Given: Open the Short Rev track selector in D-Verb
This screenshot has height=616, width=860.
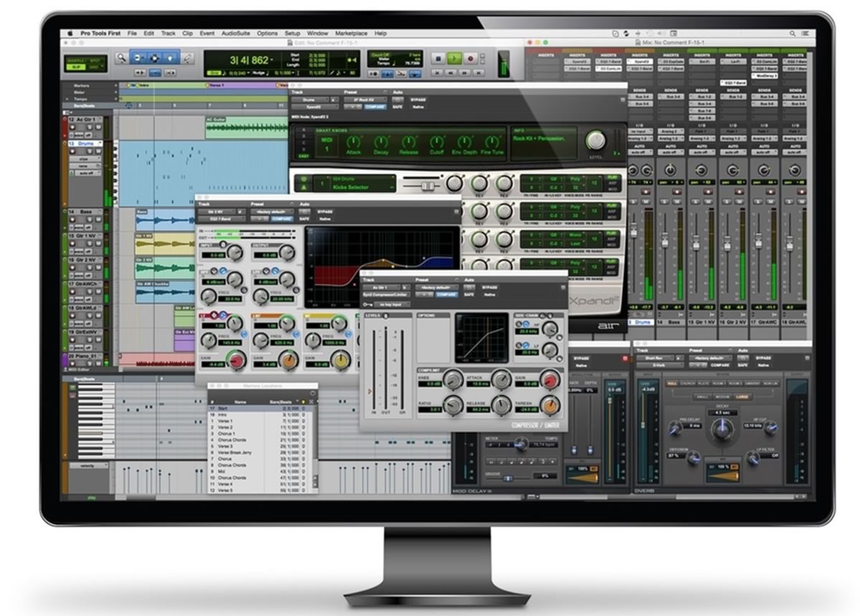Looking at the screenshot, I should pos(655,357).
